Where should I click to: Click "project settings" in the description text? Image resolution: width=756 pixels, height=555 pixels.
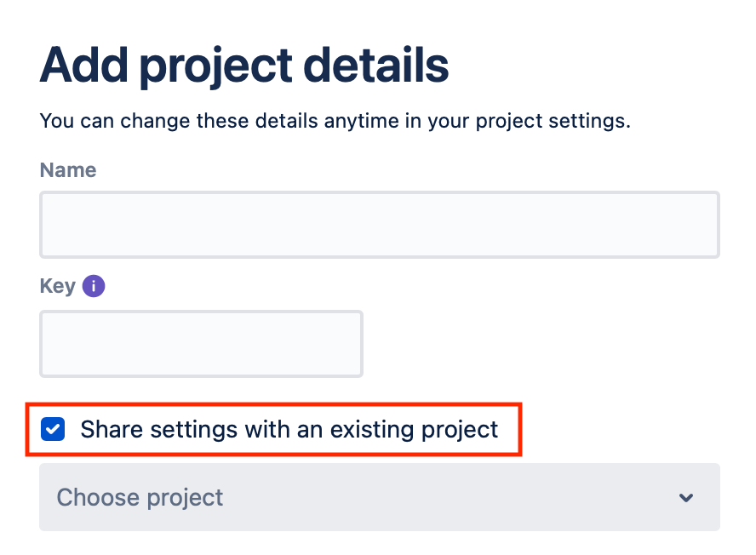pyautogui.click(x=553, y=122)
